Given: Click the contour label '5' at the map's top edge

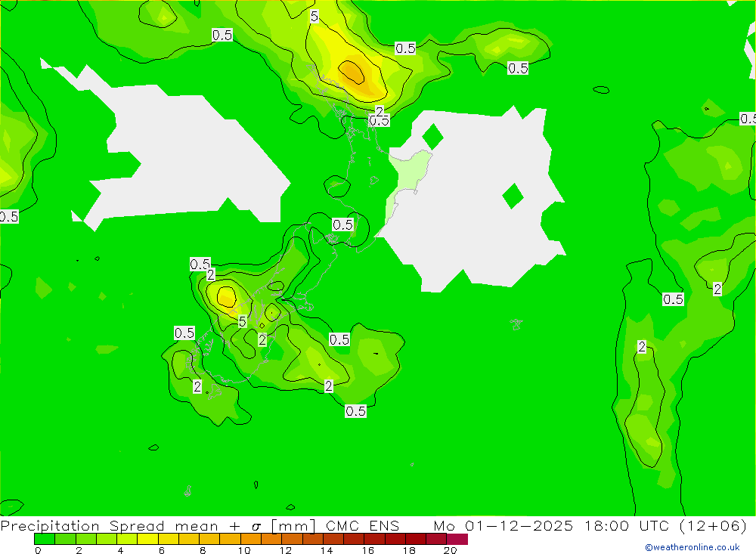Looking at the screenshot, I should pyautogui.click(x=314, y=17).
